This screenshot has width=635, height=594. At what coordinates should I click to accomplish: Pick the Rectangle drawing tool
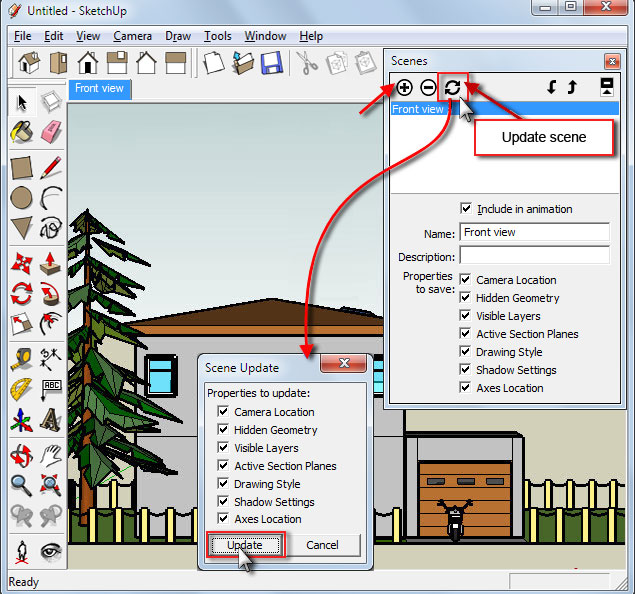22,168
